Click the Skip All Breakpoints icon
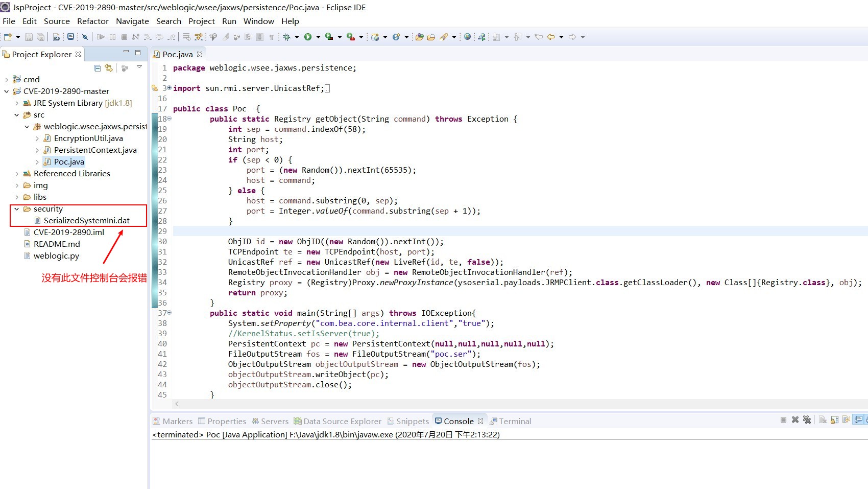868x489 pixels. pos(85,37)
